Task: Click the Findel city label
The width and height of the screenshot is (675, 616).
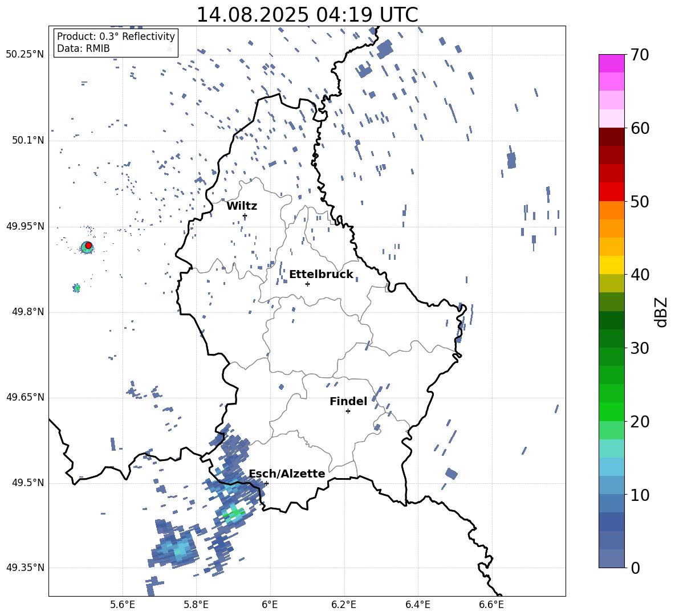Action: [348, 401]
